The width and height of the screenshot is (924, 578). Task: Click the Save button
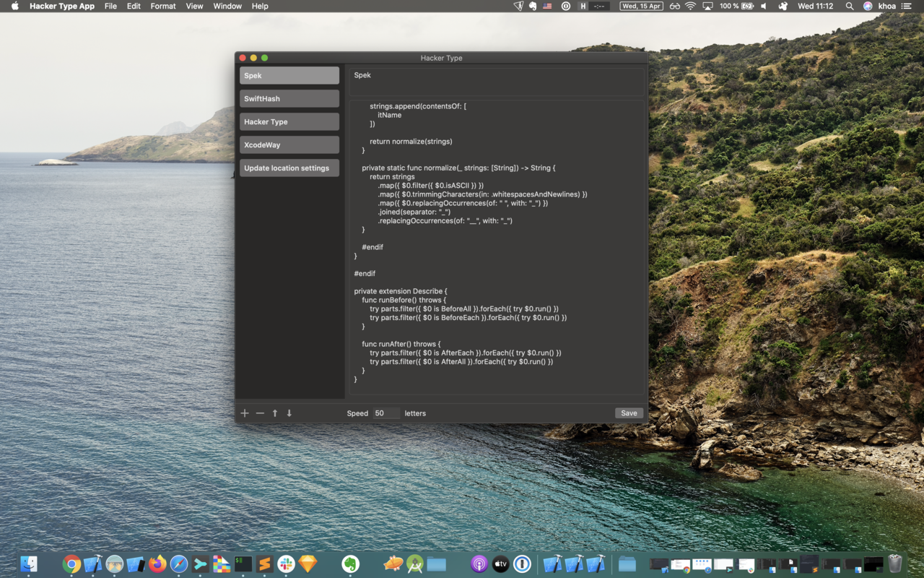[x=629, y=413]
